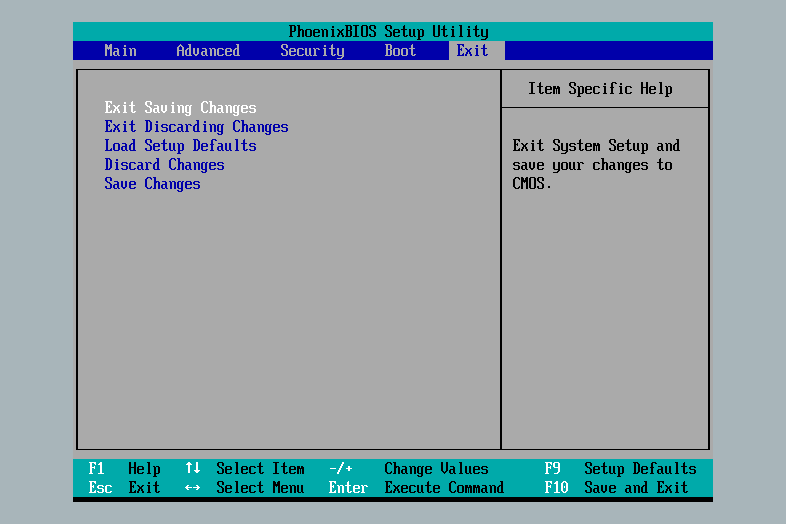Viewport: 786px width, 524px height.
Task: Click the F1 Help legend entry
Action: pos(124,469)
